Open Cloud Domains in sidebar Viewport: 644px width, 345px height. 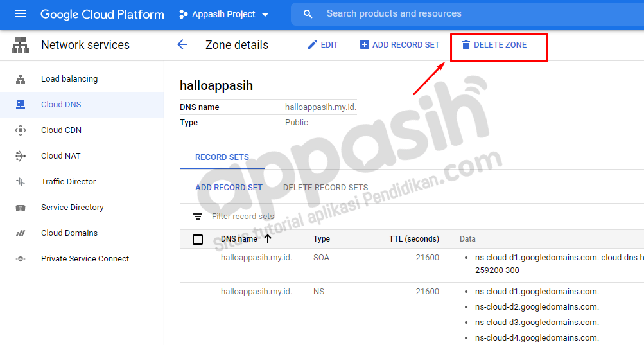(x=69, y=233)
